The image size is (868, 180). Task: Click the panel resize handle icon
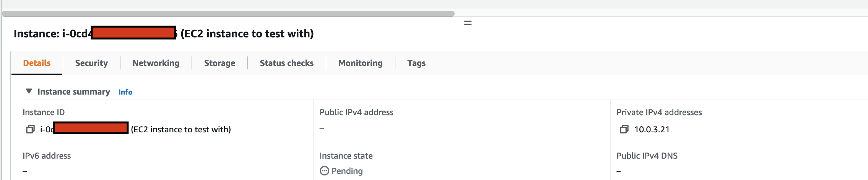click(468, 23)
